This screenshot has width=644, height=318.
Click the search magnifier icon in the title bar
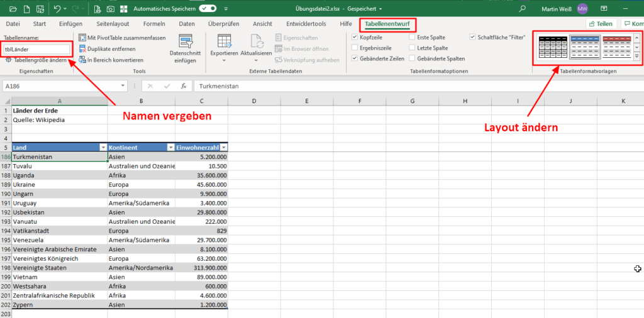[x=522, y=8]
